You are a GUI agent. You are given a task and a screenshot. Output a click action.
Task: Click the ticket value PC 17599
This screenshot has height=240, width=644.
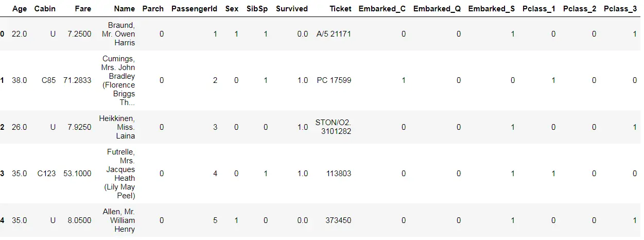pyautogui.click(x=334, y=80)
